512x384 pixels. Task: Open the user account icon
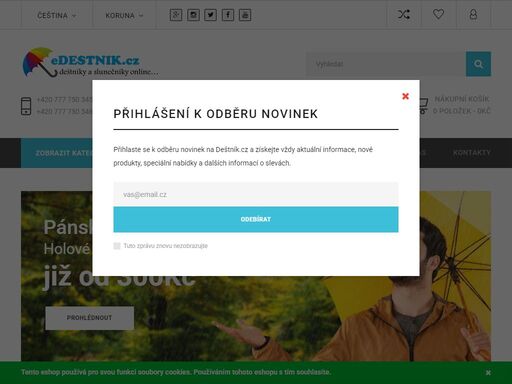(x=473, y=14)
